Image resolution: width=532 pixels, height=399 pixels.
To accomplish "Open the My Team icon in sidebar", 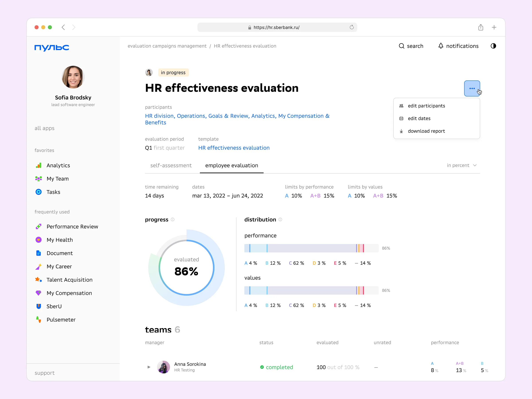I will tap(39, 179).
